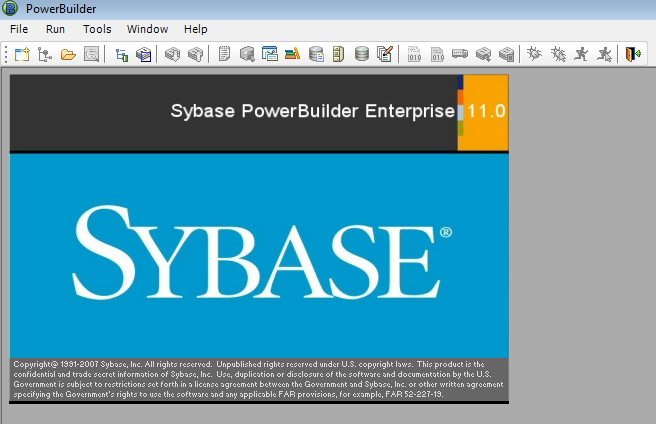Click the New object toolbar icon
This screenshot has width=656, height=424.
tap(22, 54)
